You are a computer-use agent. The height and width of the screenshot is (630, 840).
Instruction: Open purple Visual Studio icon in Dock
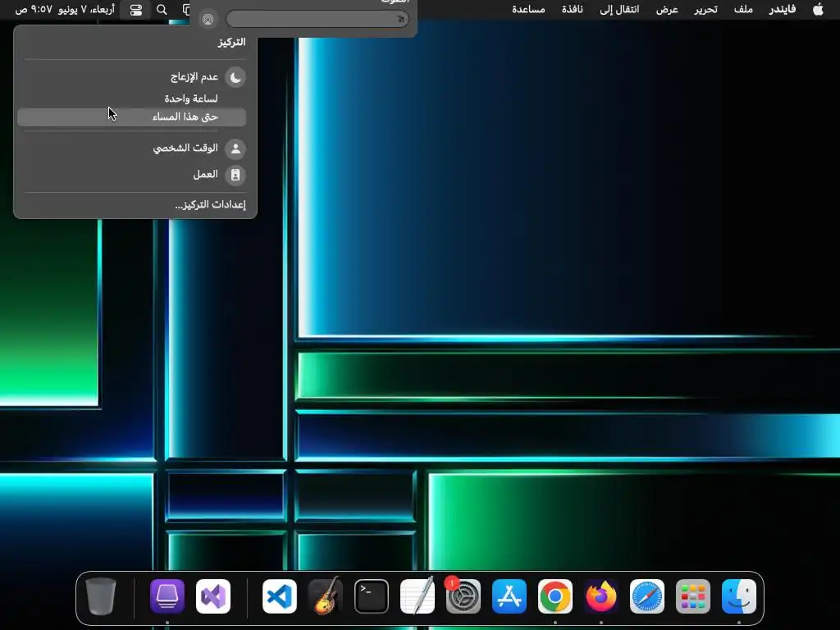213,596
